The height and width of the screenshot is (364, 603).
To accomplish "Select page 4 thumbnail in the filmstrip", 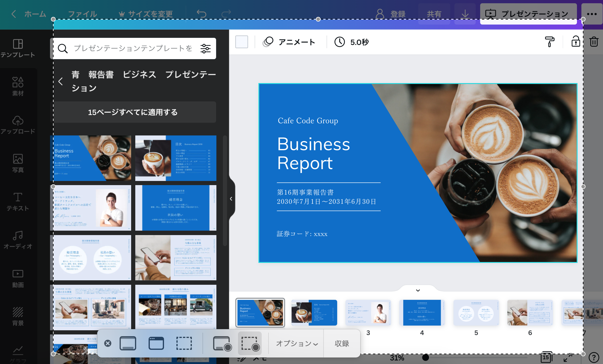I will (x=422, y=313).
